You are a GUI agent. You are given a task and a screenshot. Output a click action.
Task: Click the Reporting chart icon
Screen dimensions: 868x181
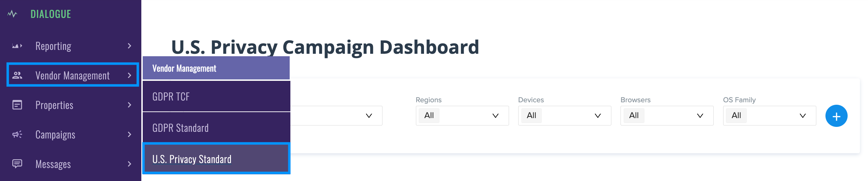(17, 46)
